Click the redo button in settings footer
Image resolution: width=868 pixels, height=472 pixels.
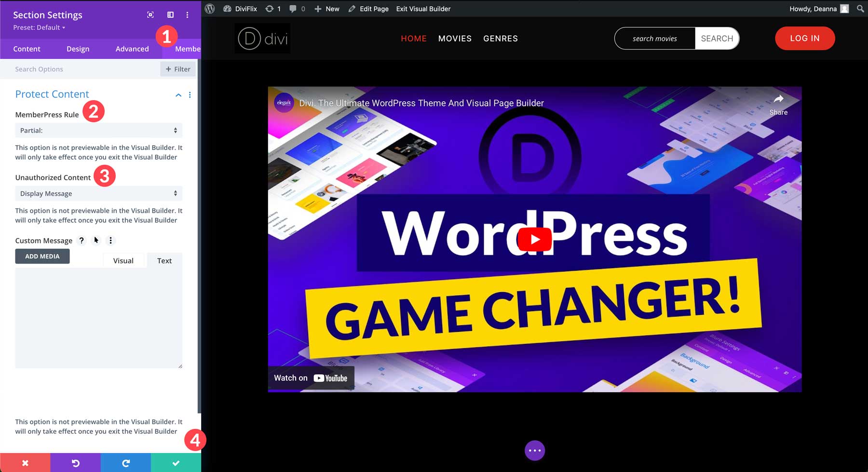(x=126, y=463)
